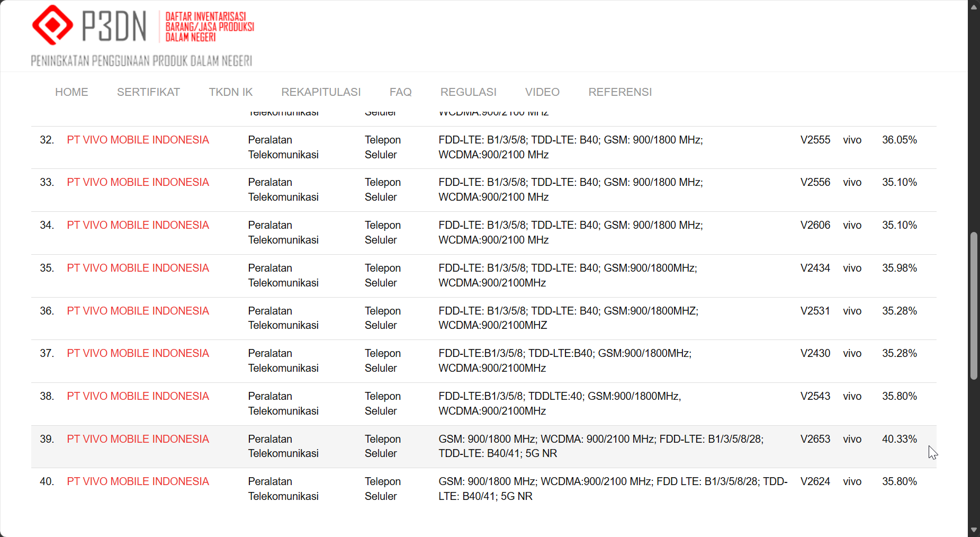Click row 39 specification starting with GSM: 900/1800 MHz
The height and width of the screenshot is (537, 980).
coord(601,446)
